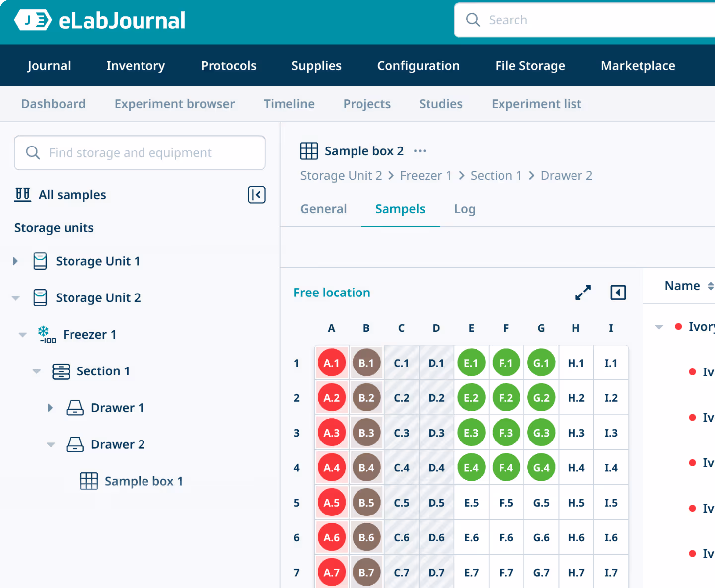Expand Storage Unit 1 tree node
The image size is (715, 588).
(15, 261)
